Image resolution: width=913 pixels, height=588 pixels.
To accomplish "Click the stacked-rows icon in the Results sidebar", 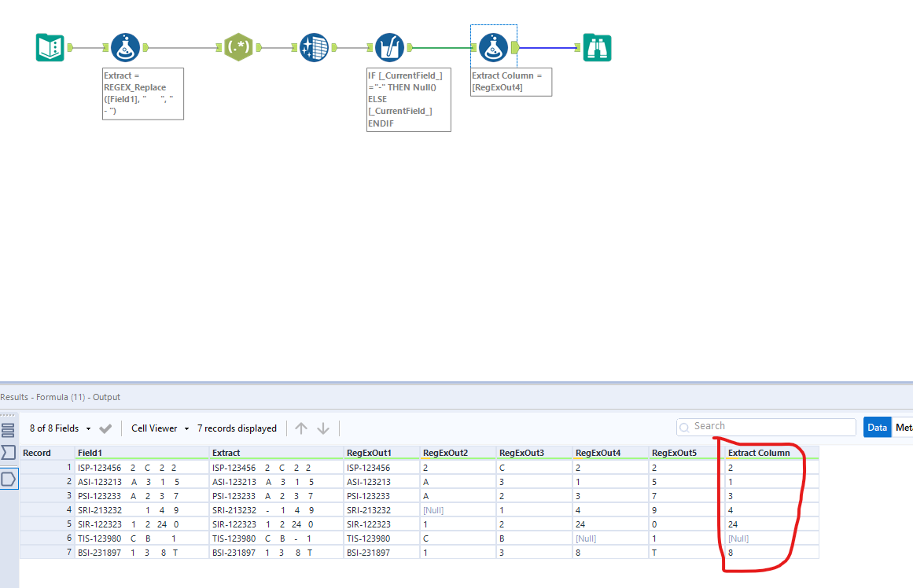I will pos(9,429).
